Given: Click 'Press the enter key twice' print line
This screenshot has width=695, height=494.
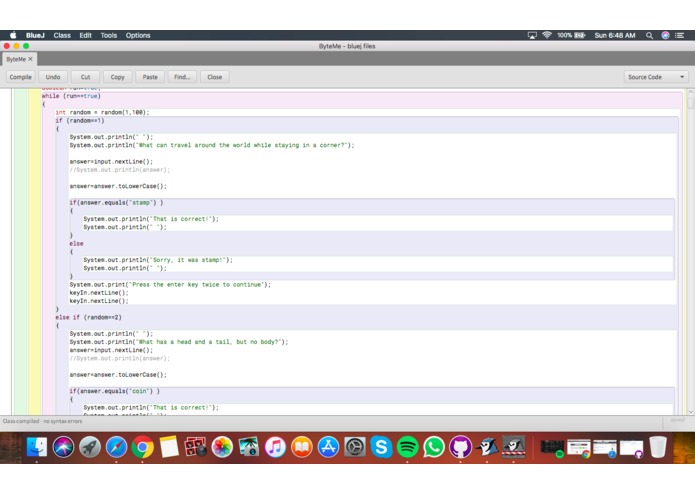Looking at the screenshot, I should click(170, 284).
